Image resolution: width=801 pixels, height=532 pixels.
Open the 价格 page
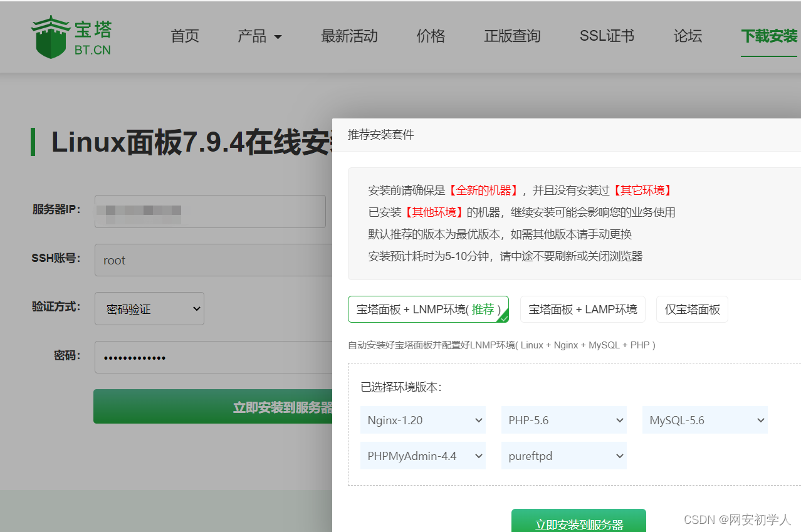(431, 36)
